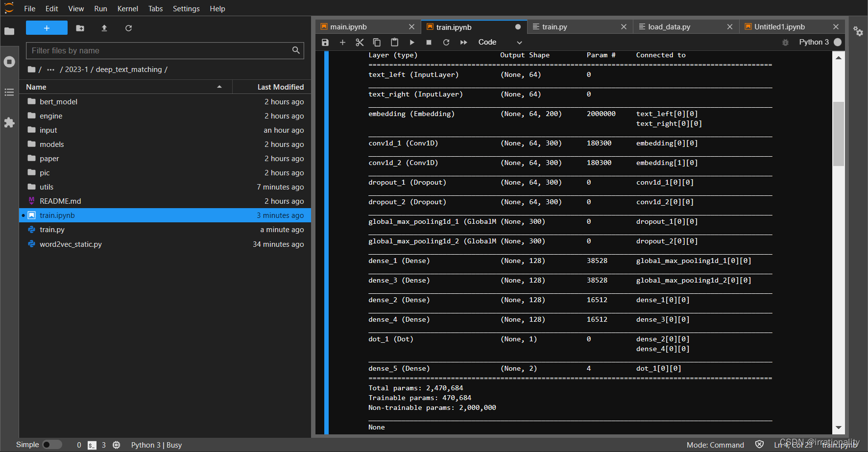Viewport: 868px width, 452px height.
Task: Switch kernel via Python 3 label
Action: tap(814, 42)
